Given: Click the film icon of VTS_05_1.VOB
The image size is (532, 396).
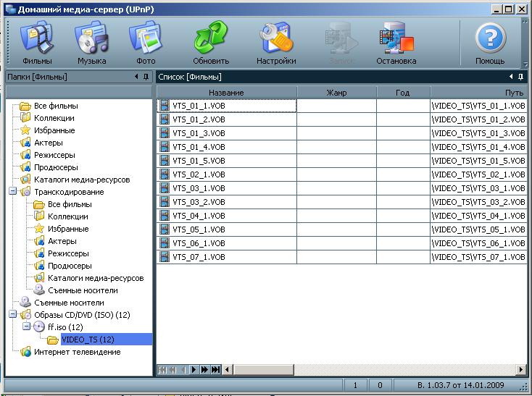Looking at the screenshot, I should tap(165, 229).
